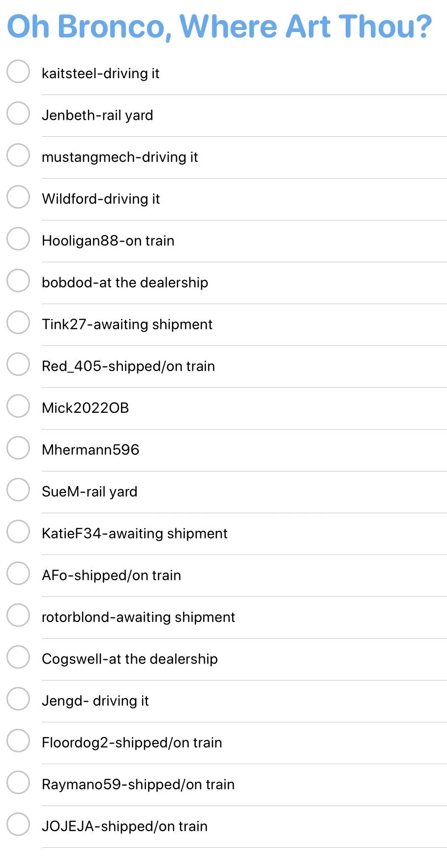Screen dimensions: 447x868
Task: Select Hooligan88-on train radio button
Action: point(18,239)
